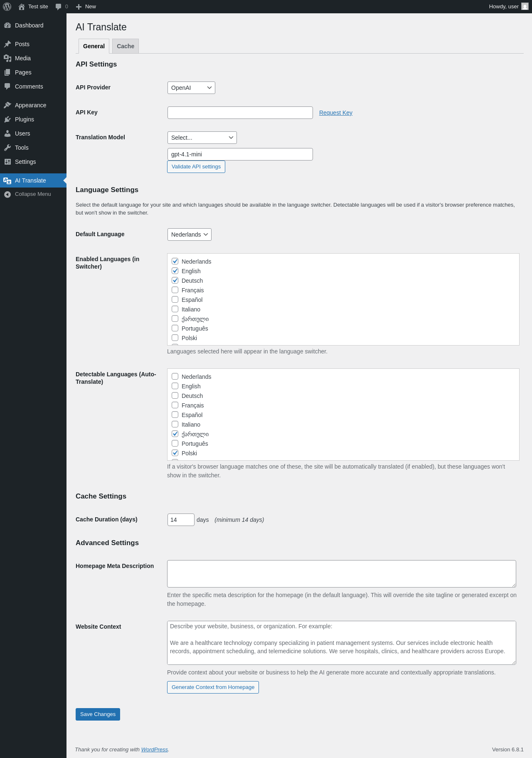Click the Collapse Menu arrow icon
Viewport: 532px width, 758px height.
[7, 194]
